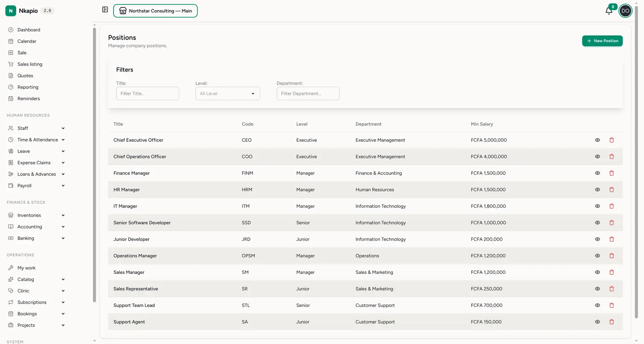Click the Min Salary column header
644x344 pixels.
click(x=482, y=124)
